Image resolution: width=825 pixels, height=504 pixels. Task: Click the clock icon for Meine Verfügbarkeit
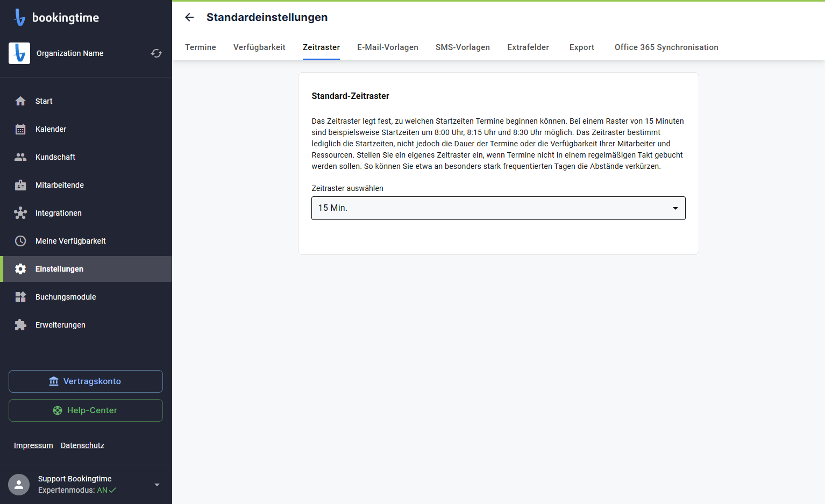point(20,241)
